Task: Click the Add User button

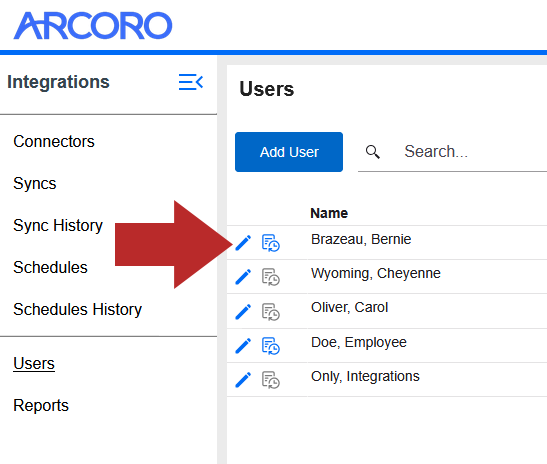Action: pyautogui.click(x=289, y=152)
